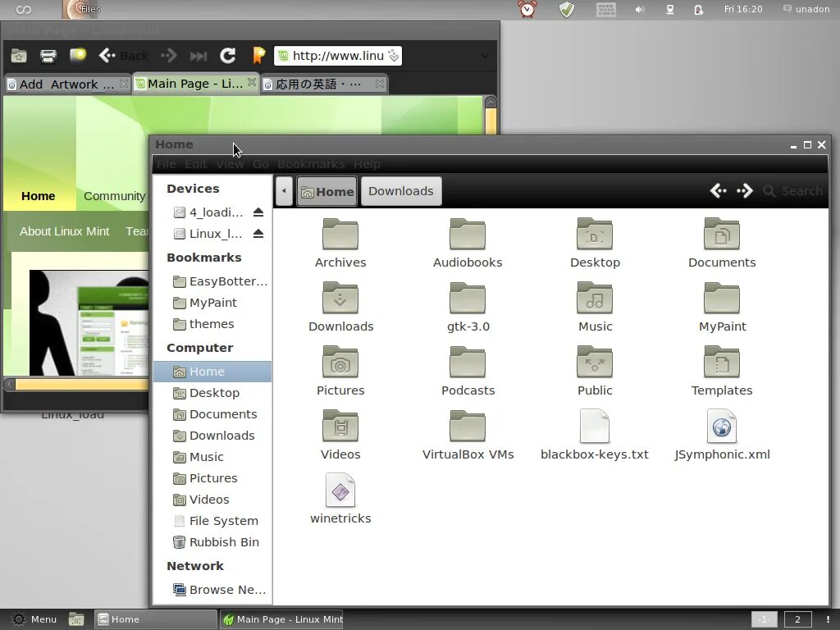Click the browser bookmark flag icon
The height and width of the screenshot is (630, 840).
coord(258,55)
